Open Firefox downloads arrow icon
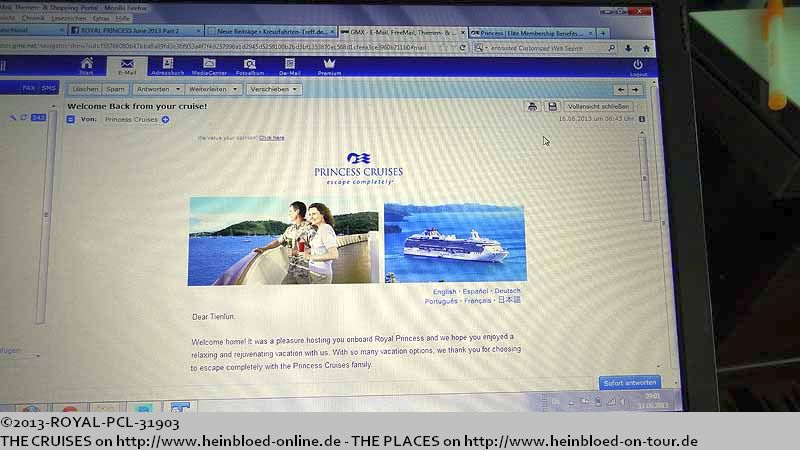Image resolution: width=800 pixels, height=450 pixels. click(x=628, y=48)
